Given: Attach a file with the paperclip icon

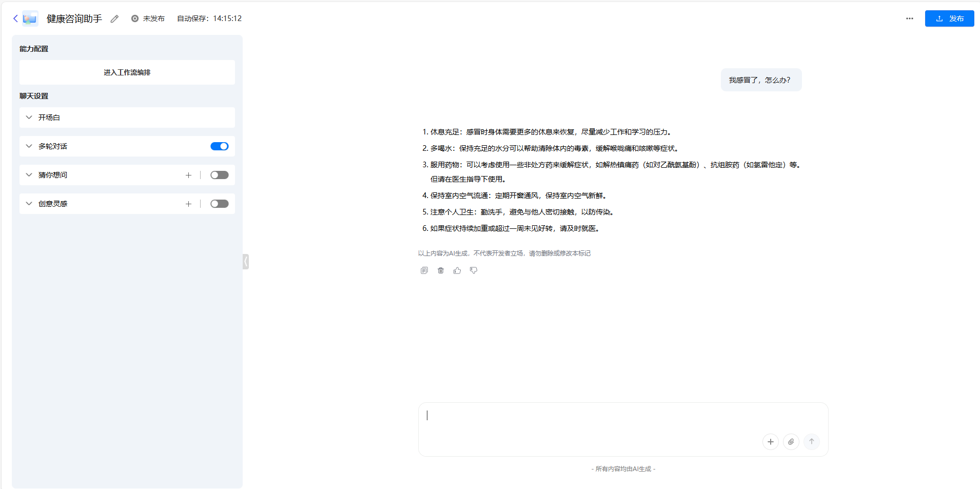Looking at the screenshot, I should click(x=791, y=441).
